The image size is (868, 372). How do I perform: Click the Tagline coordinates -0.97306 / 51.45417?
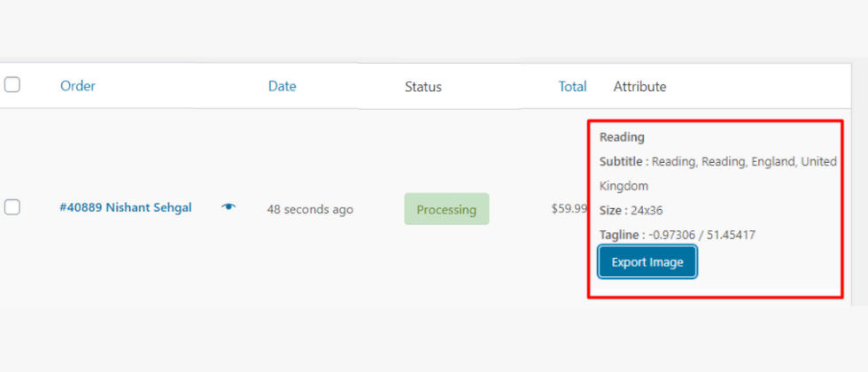[x=701, y=235]
